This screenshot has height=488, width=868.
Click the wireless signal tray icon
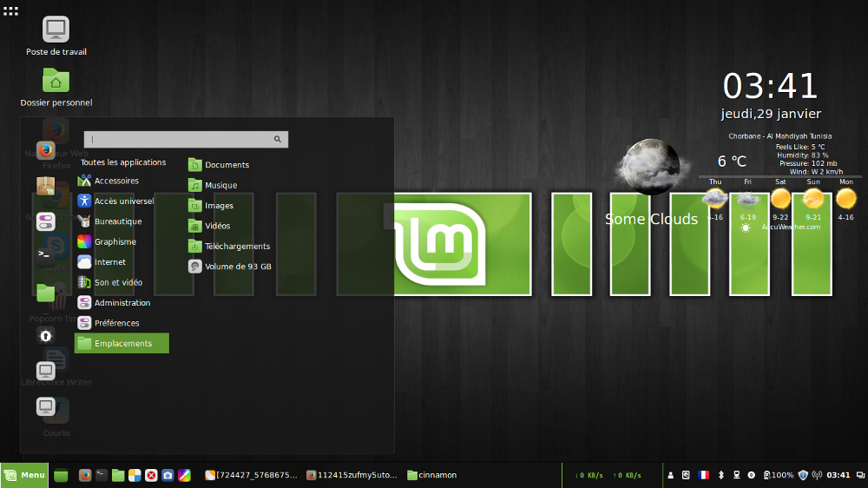[x=817, y=475]
